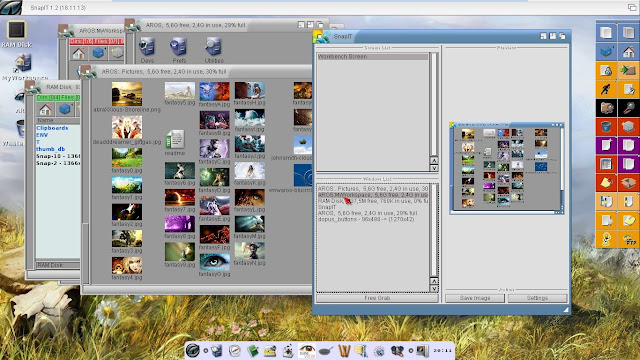This screenshot has width=640, height=360.
Task: Click the compass icon in the dock
Action: tap(234, 350)
